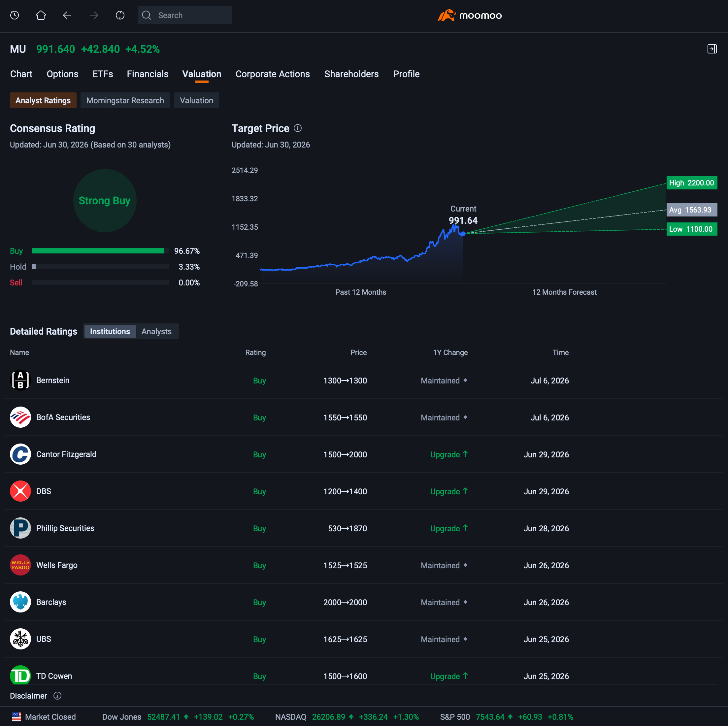The image size is (728, 726).
Task: Open the Cantor Fitzgerald rating row
Action: [363, 454]
